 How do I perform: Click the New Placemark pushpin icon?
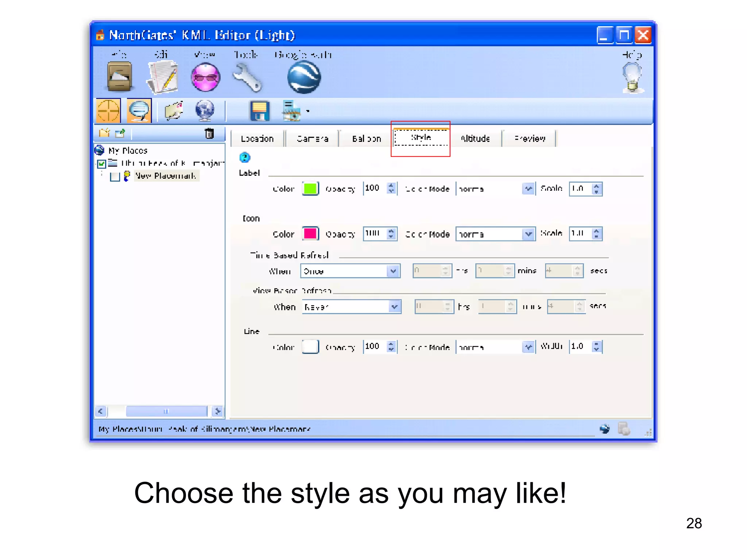coord(127,176)
